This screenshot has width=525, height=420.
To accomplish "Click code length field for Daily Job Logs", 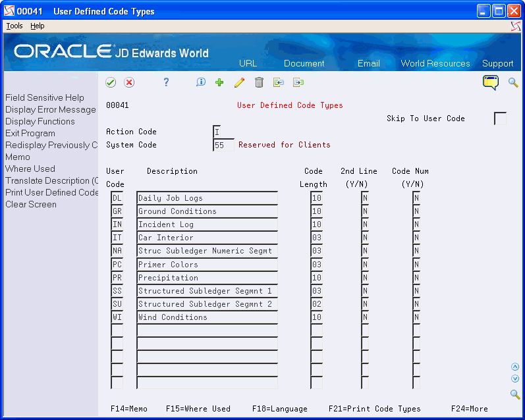I will 316,198.
